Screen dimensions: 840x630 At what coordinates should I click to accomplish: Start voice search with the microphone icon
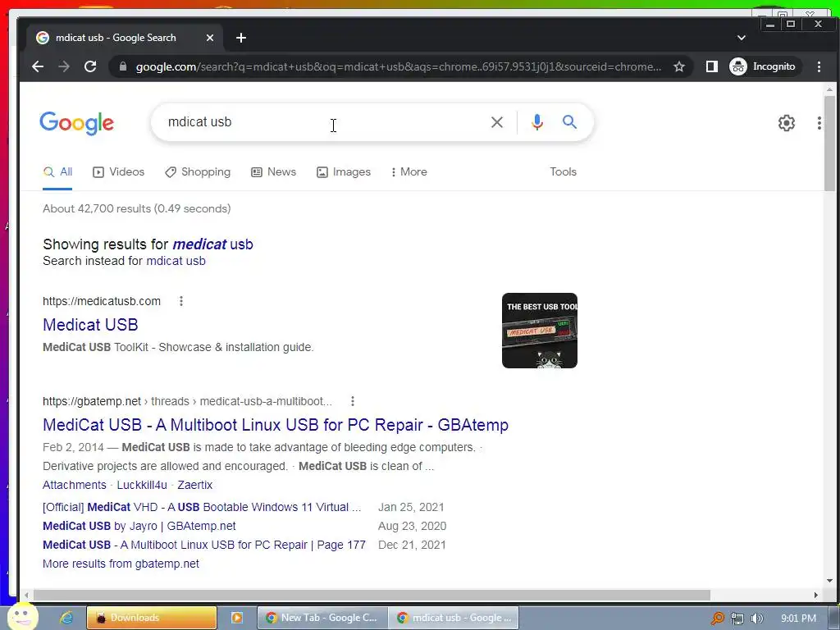click(x=536, y=122)
